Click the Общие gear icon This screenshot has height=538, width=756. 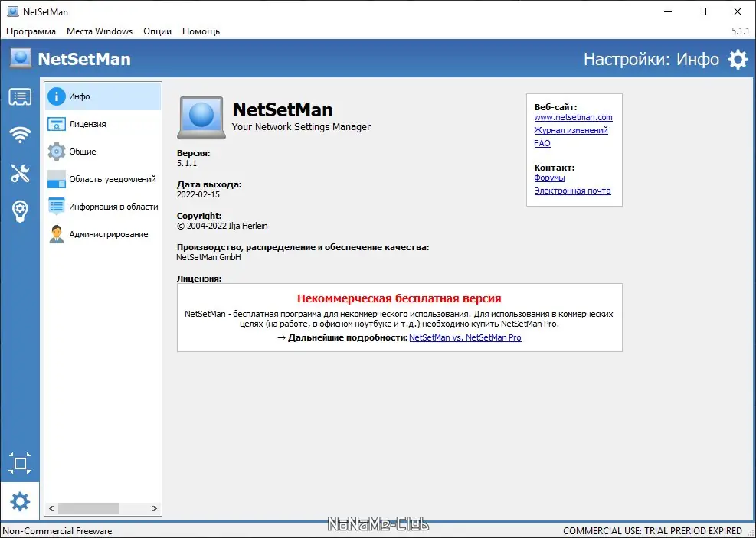pos(57,152)
